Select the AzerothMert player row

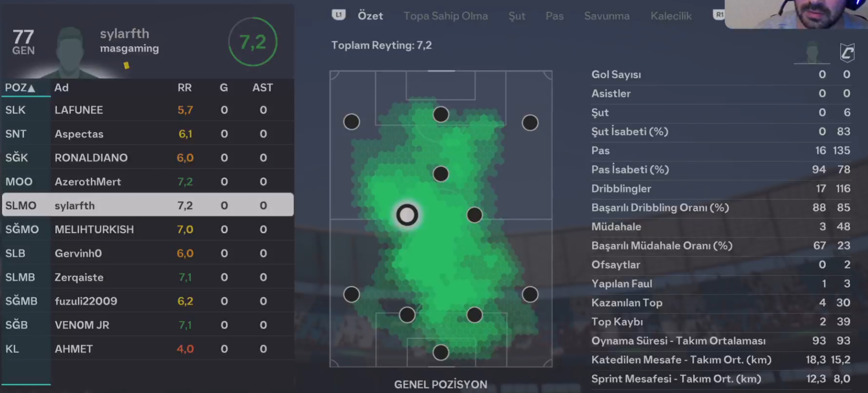pyautogui.click(x=148, y=182)
